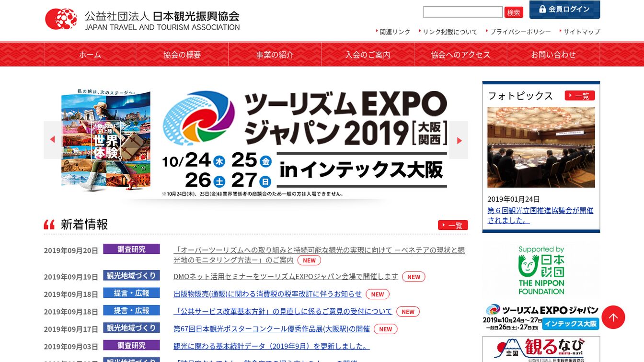Click the 検索 search button
The height and width of the screenshot is (362, 644).
pos(514,12)
